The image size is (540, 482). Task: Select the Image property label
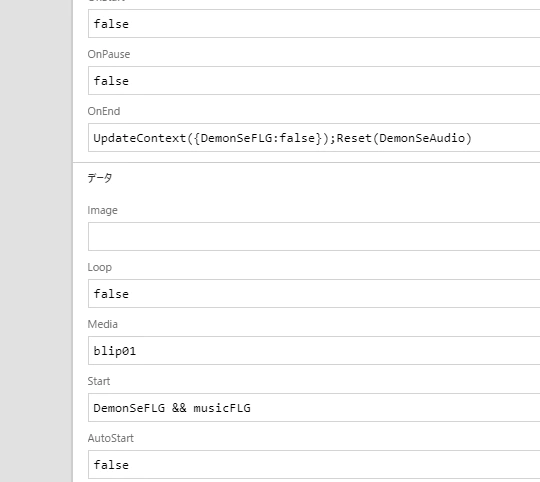102,210
